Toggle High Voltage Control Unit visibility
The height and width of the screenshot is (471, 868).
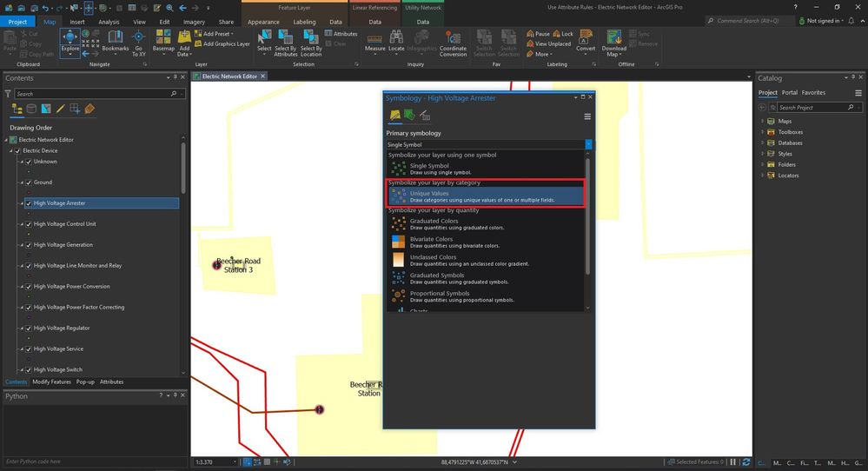[x=28, y=224]
